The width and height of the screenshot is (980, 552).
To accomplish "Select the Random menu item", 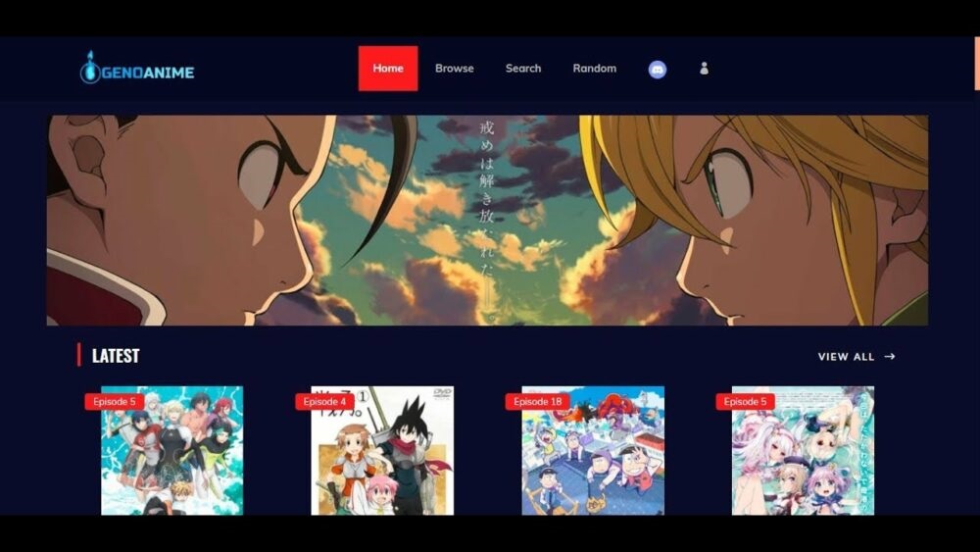I will point(595,68).
